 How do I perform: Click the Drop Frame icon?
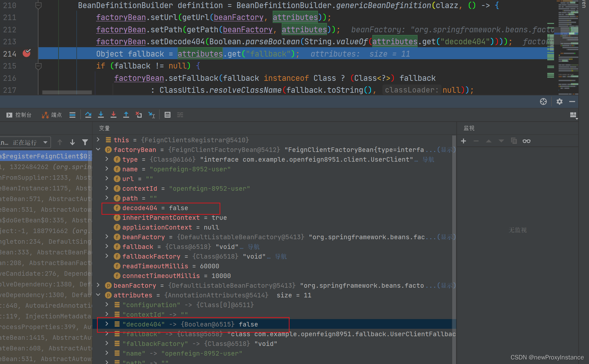pyautogui.click(x=139, y=115)
